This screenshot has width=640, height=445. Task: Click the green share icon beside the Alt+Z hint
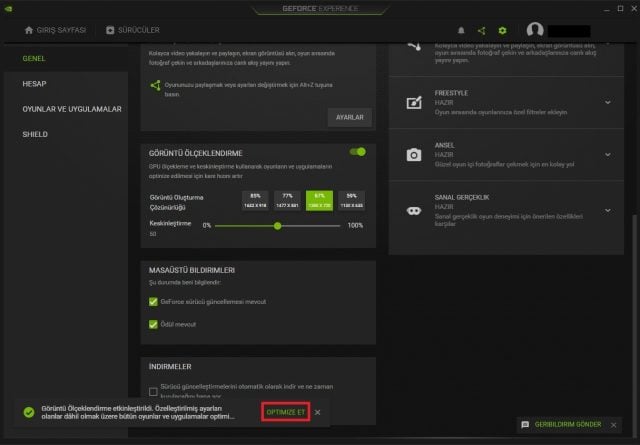[x=155, y=86]
